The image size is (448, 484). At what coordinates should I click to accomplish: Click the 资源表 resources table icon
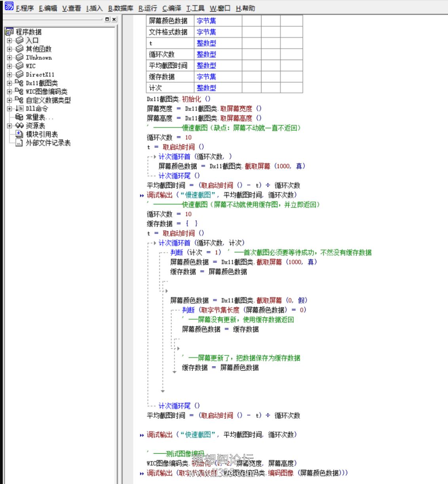20,125
